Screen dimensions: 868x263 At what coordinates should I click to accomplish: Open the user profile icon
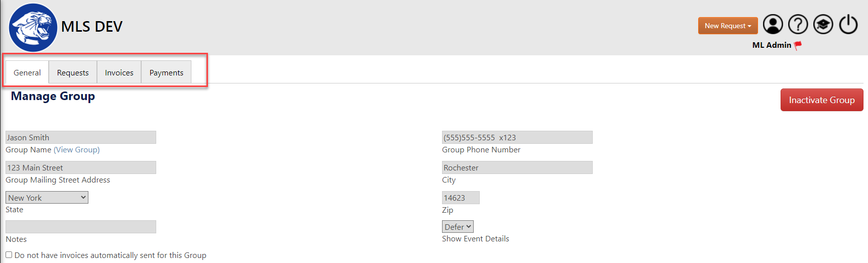click(773, 24)
